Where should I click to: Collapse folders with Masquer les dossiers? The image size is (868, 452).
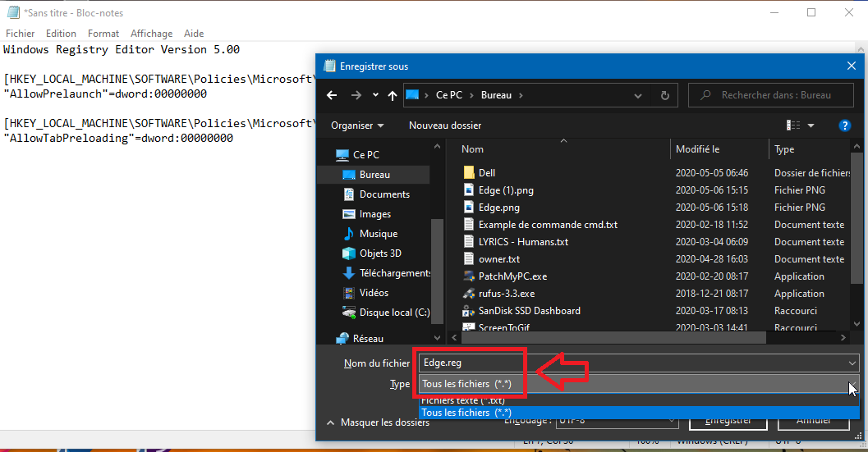coord(378,422)
